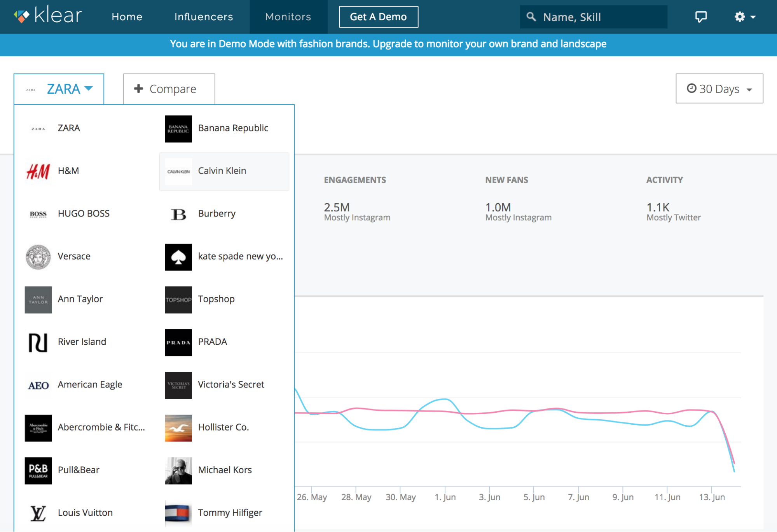The width and height of the screenshot is (777, 532).
Task: Click the Demo Mode upgrade banner
Action: tap(388, 44)
